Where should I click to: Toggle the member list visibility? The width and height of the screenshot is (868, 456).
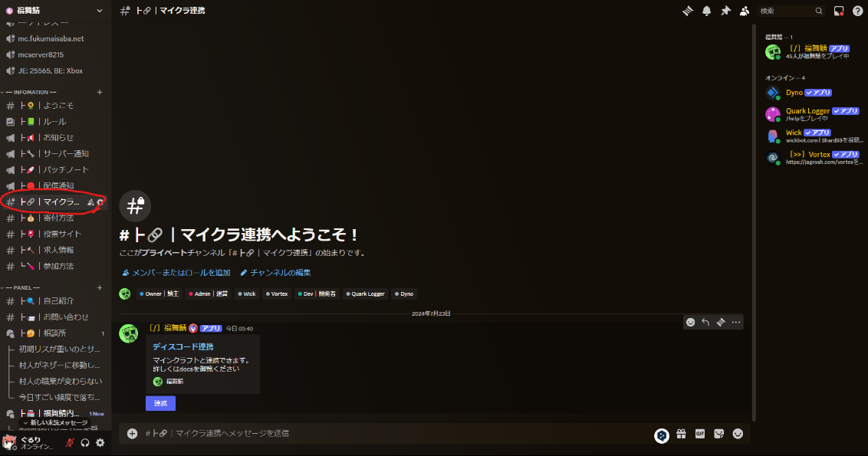[744, 11]
